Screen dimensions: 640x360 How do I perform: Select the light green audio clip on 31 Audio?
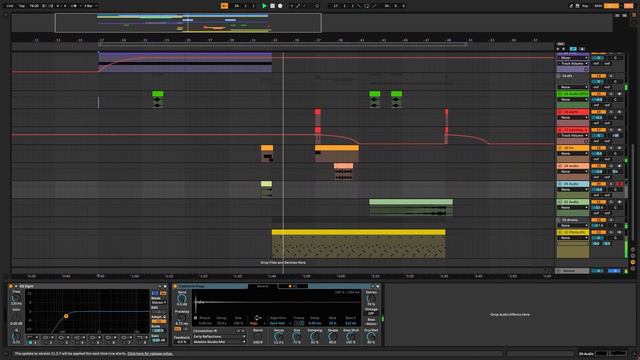(x=411, y=208)
